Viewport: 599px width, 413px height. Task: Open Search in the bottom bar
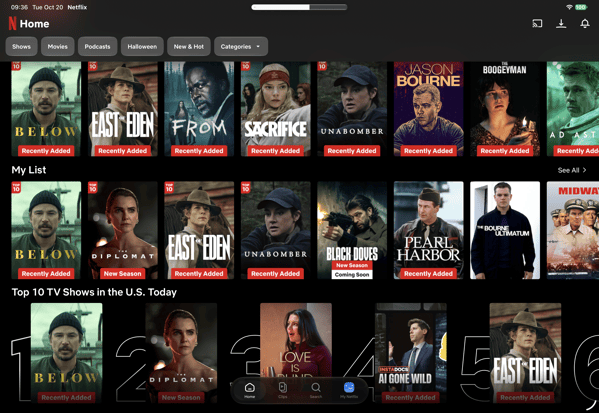tap(316, 390)
